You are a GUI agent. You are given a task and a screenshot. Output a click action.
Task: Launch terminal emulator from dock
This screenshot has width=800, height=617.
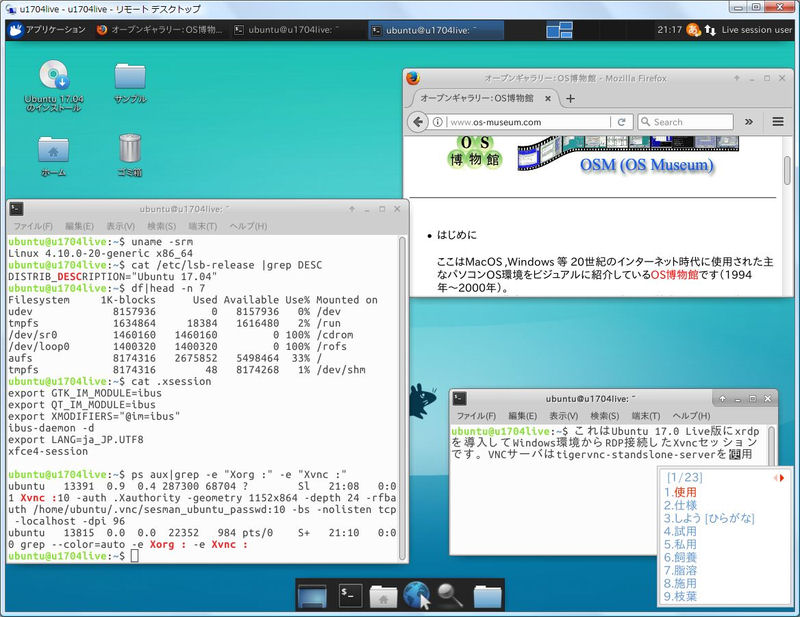coord(350,596)
